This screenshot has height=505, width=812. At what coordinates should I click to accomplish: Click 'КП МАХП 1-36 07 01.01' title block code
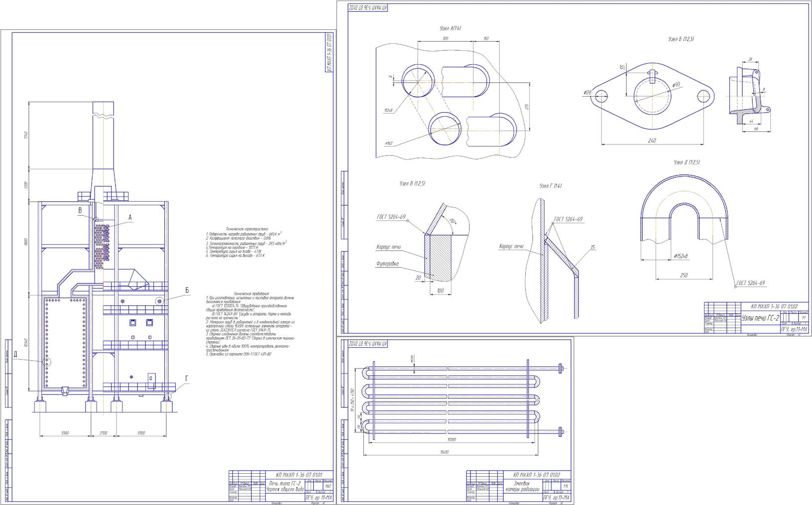tap(299, 474)
